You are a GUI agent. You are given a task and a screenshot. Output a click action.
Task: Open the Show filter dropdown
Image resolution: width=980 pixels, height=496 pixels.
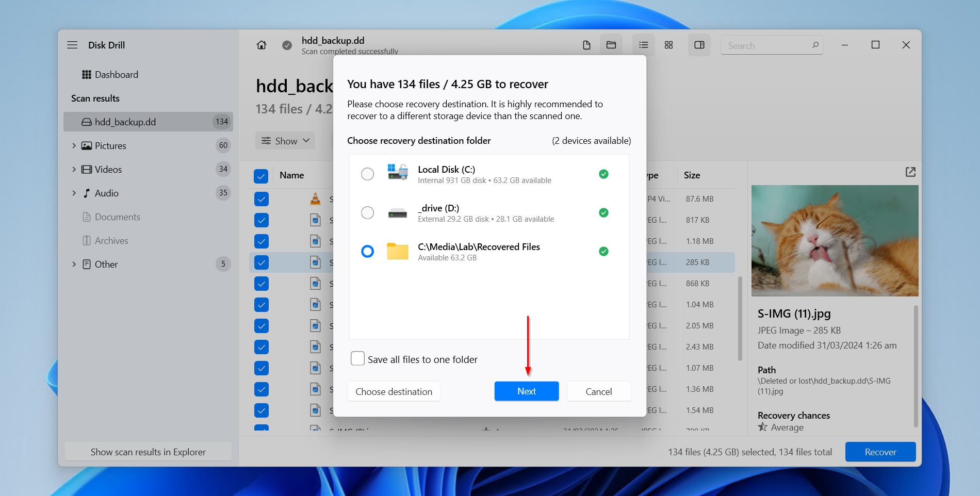285,140
